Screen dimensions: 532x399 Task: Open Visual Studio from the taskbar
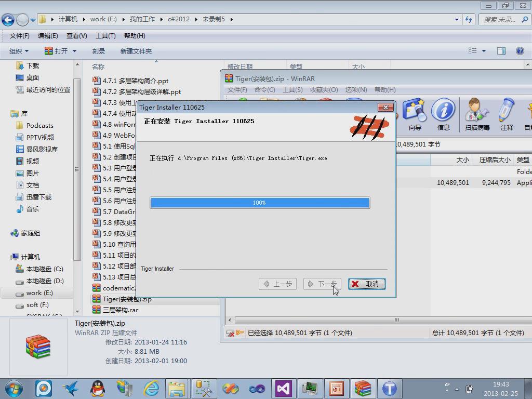coord(283,389)
